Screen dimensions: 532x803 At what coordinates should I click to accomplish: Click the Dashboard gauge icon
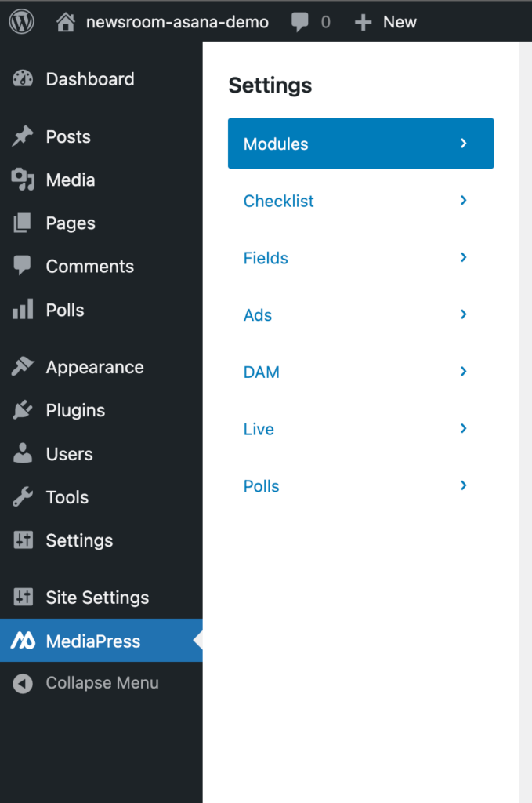23,79
